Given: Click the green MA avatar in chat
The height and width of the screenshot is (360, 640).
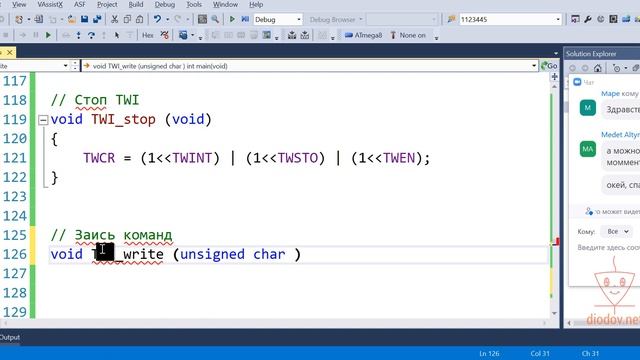Looking at the screenshot, I should point(588,149).
